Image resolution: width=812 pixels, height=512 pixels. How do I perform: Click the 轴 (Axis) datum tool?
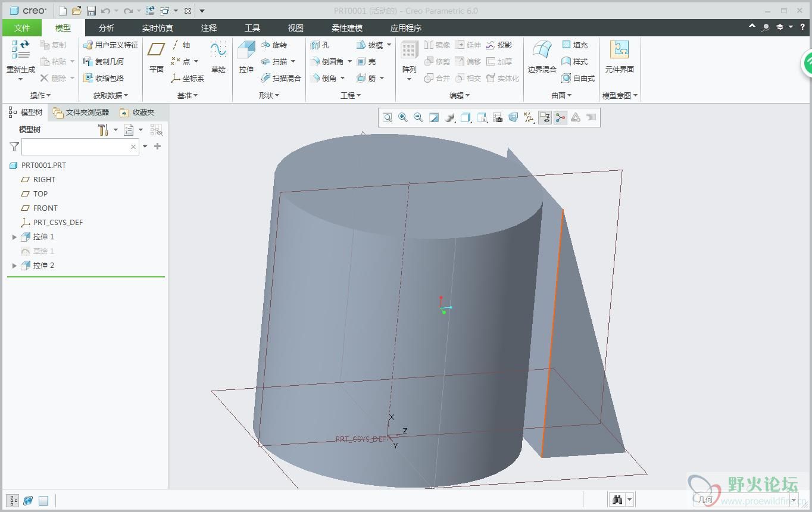pyautogui.click(x=180, y=45)
